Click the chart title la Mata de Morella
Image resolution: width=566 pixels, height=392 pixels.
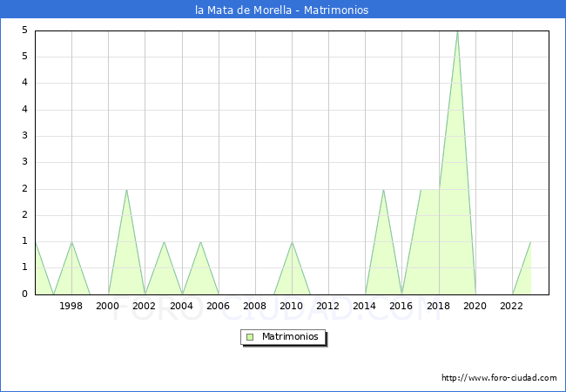[282, 10]
